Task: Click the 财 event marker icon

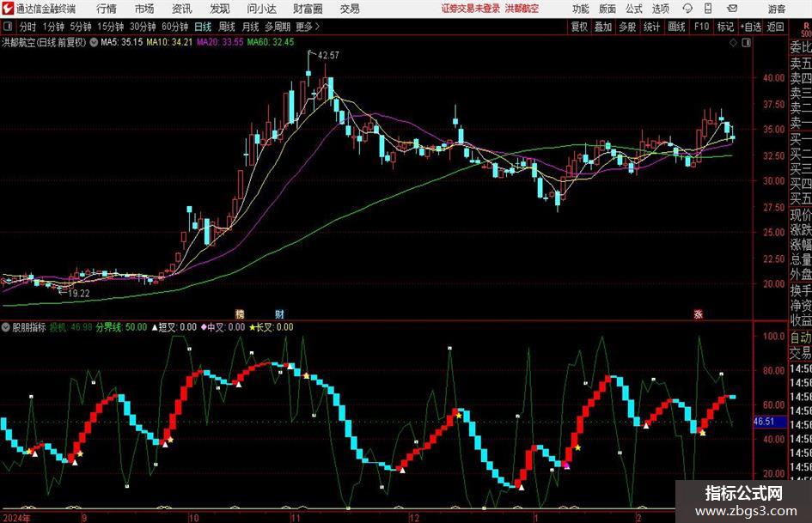Action: pyautogui.click(x=279, y=314)
